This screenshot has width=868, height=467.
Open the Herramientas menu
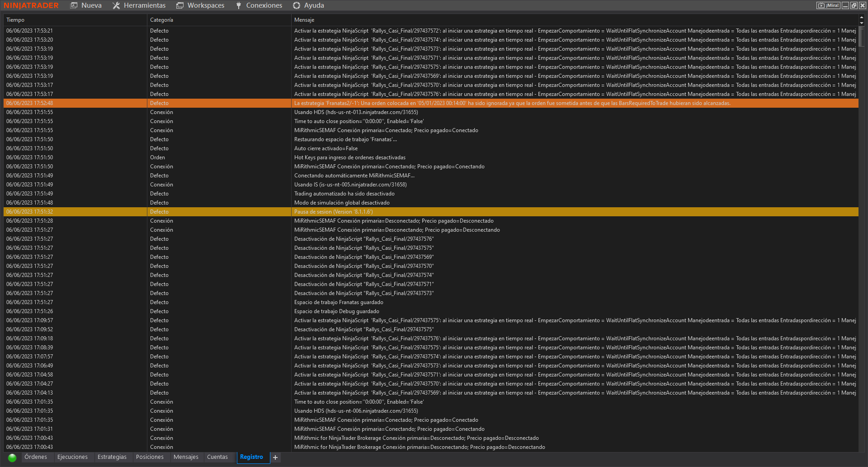tap(139, 5)
